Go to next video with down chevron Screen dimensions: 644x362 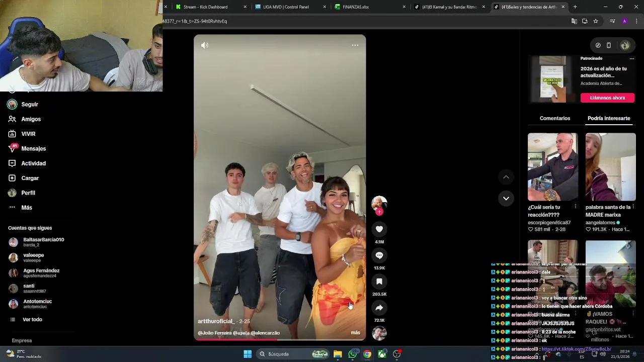[506, 198]
